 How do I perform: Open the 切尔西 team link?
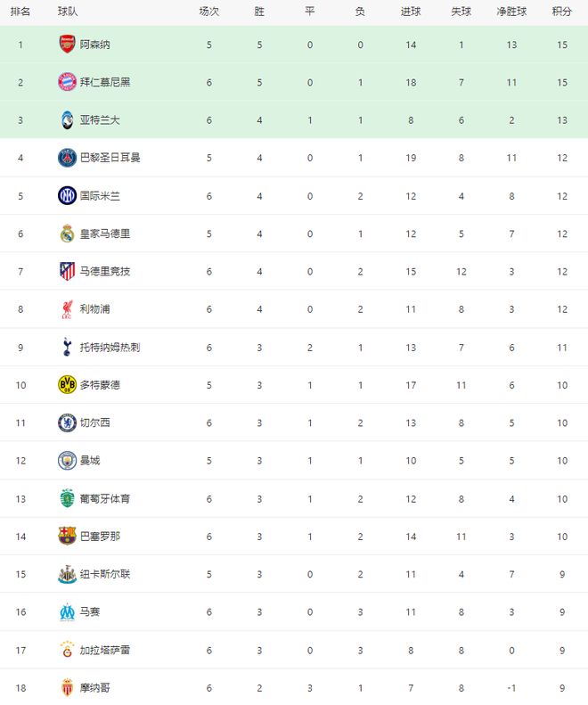[95, 422]
